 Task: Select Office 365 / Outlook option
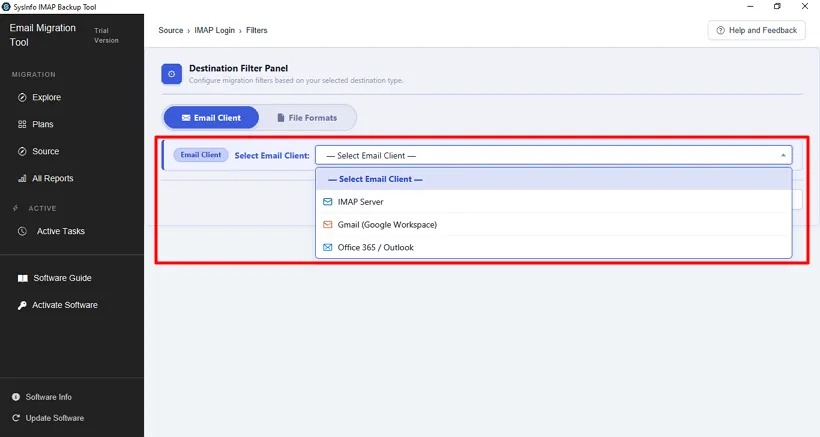point(553,247)
